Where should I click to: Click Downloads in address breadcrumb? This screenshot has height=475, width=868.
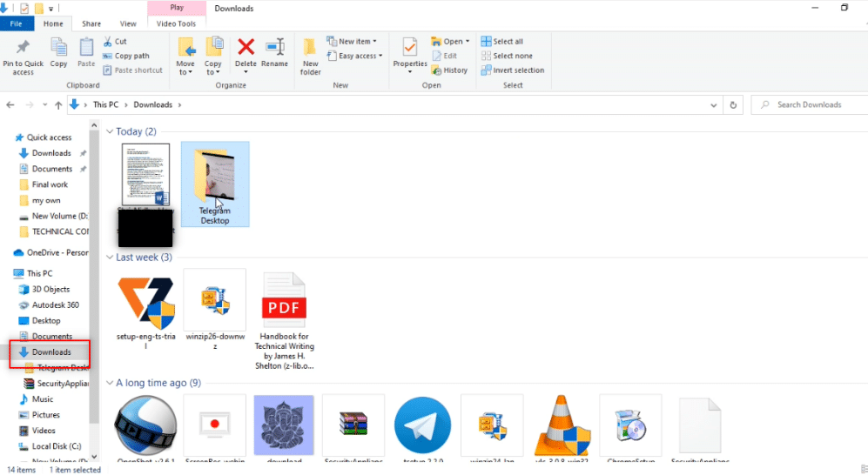152,104
